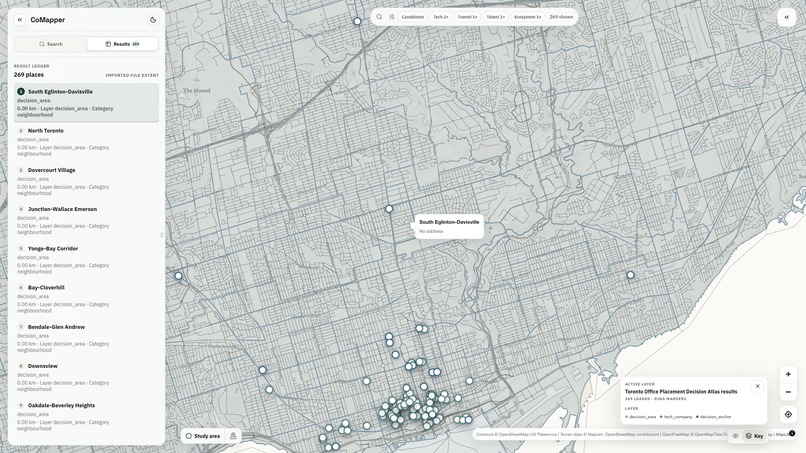
Task: Open the map Key button
Action: [x=754, y=436]
